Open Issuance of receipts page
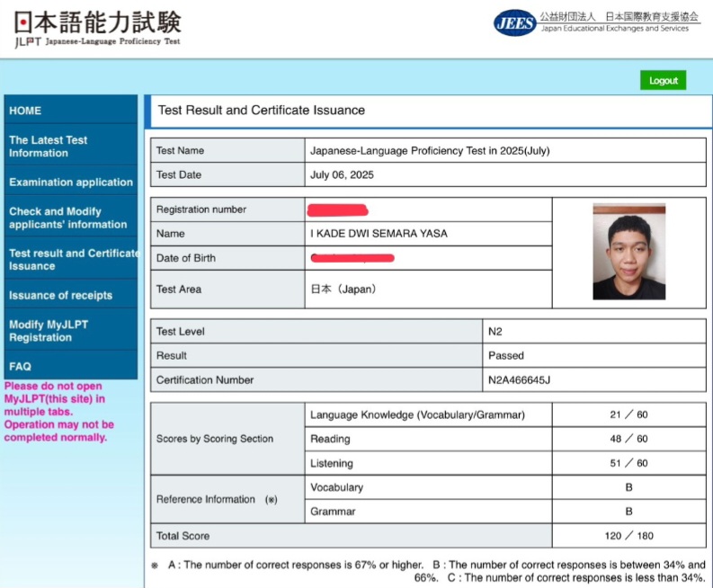This screenshot has width=713, height=588. (70, 295)
